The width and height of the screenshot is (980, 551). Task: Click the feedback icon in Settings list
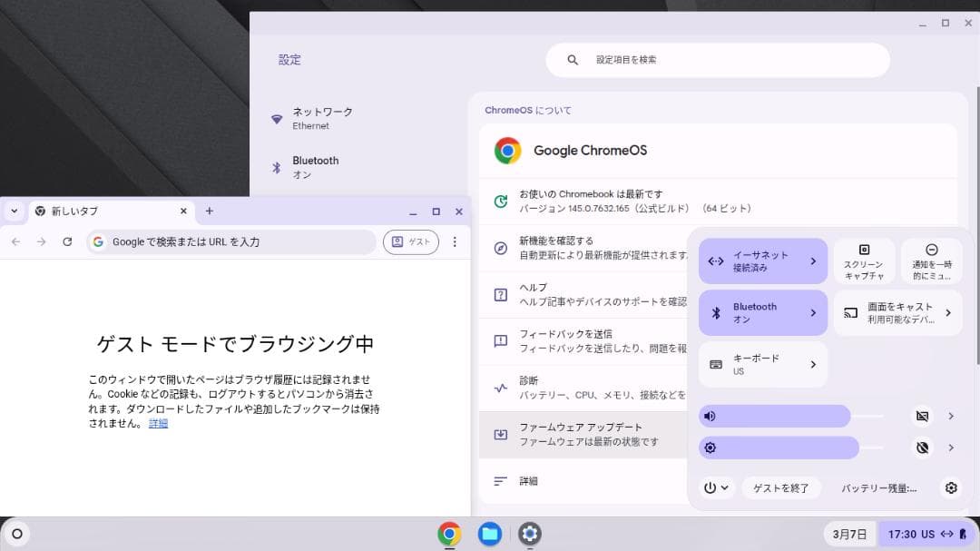coord(501,340)
